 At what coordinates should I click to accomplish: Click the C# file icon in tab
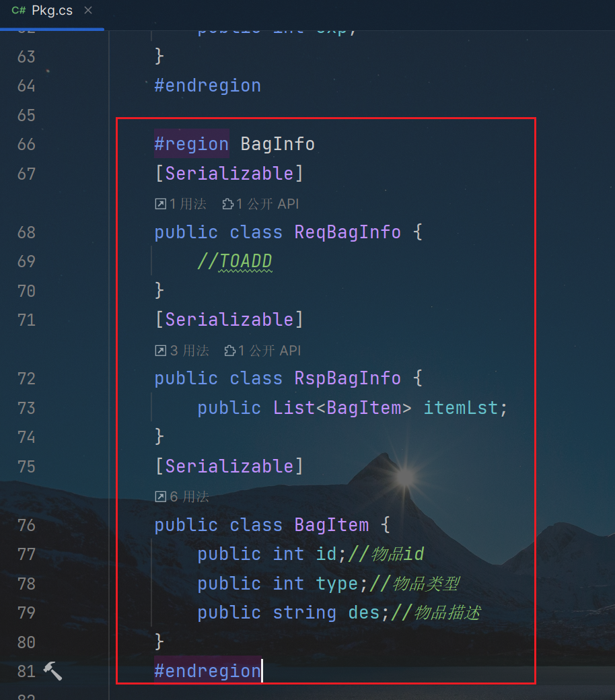[x=19, y=10]
